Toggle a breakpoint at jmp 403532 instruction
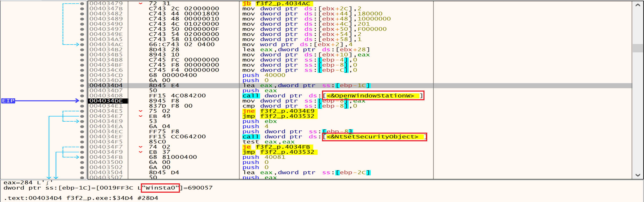Viewport: 644px width, 202px height. 82,116
